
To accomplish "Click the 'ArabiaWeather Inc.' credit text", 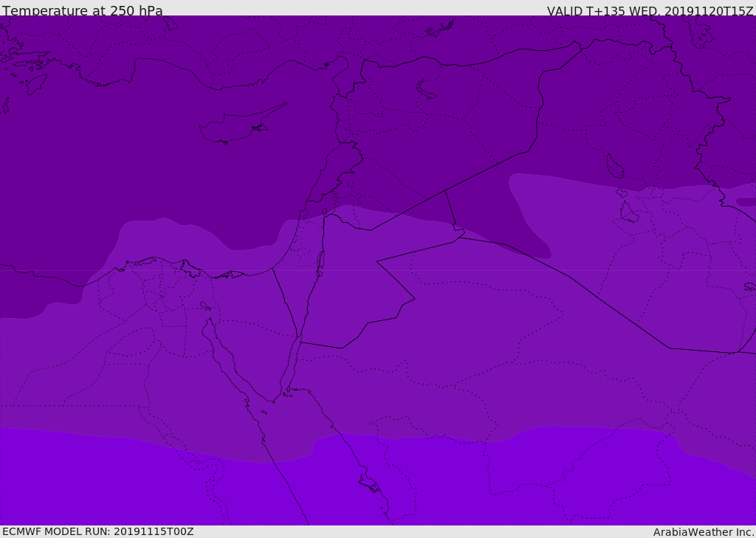I will [704, 532].
